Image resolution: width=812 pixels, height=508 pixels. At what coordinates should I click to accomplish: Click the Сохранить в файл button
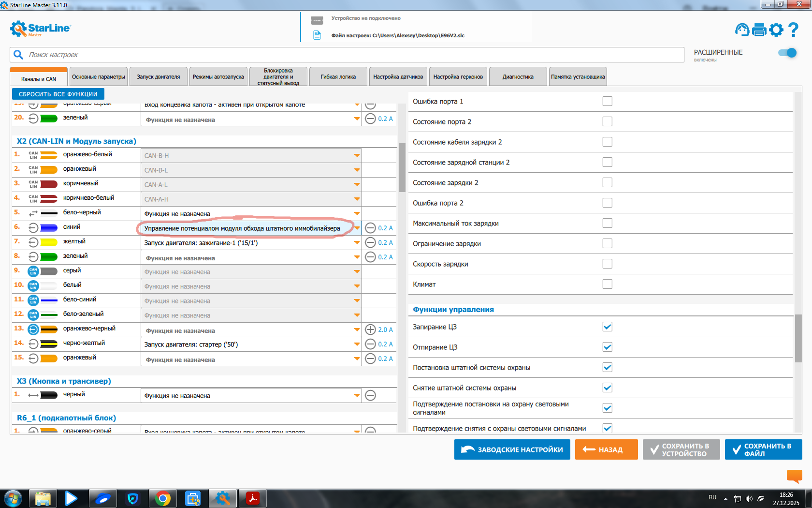tap(763, 449)
